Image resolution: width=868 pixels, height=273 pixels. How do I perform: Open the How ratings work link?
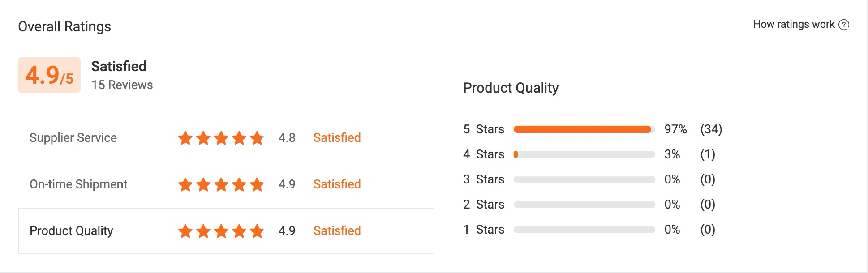[793, 25]
